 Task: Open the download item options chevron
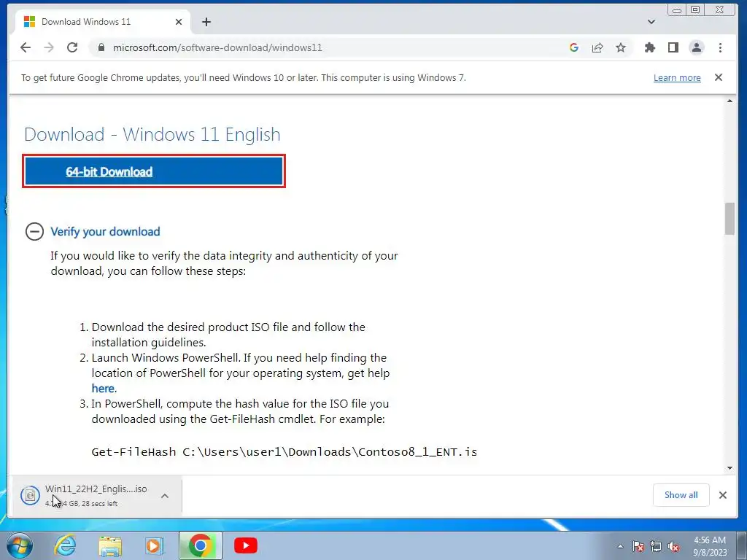tap(165, 496)
